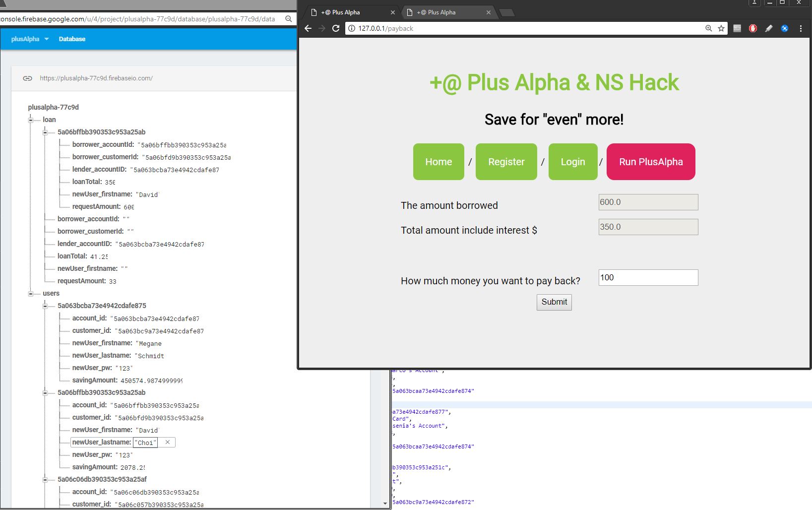Click the zoom magnifier in address bar
This screenshot has width=812, height=510.
pos(709,28)
